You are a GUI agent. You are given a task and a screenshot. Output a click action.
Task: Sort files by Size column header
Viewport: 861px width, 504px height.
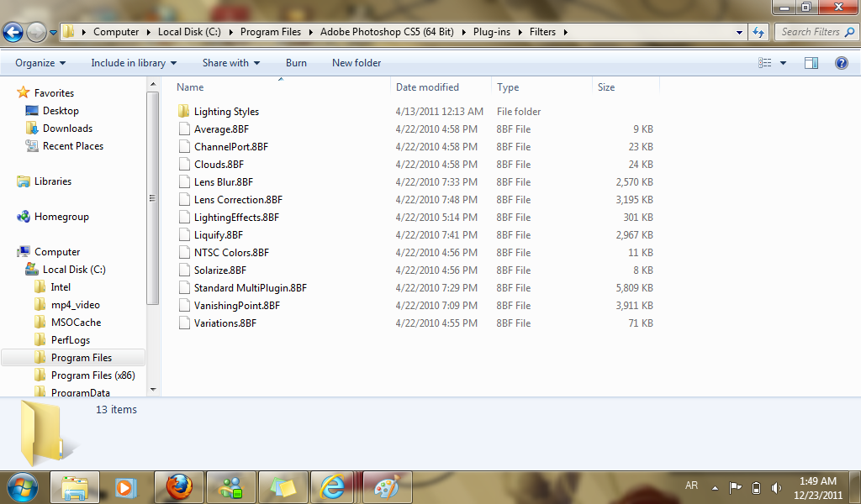point(606,87)
